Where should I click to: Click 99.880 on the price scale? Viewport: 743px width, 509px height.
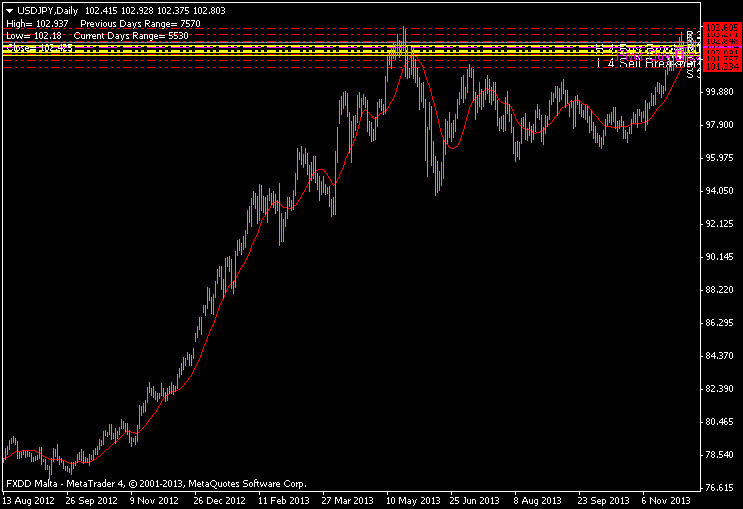(720, 92)
